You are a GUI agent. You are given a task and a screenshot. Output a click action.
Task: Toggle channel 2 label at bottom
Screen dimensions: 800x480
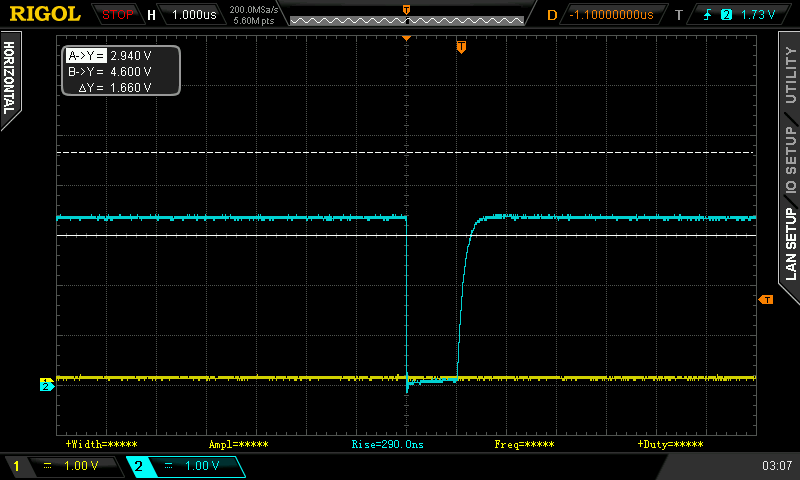(x=138, y=466)
